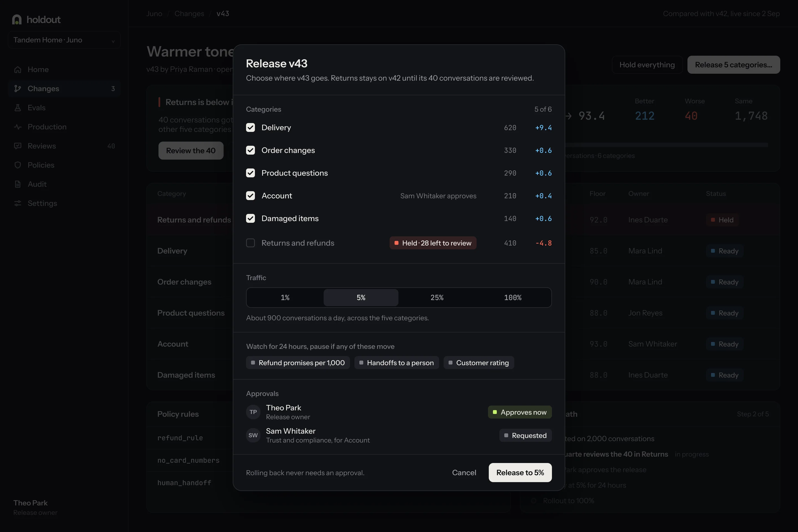
Task: Click the Juno breadcrumb link
Action: click(x=154, y=14)
